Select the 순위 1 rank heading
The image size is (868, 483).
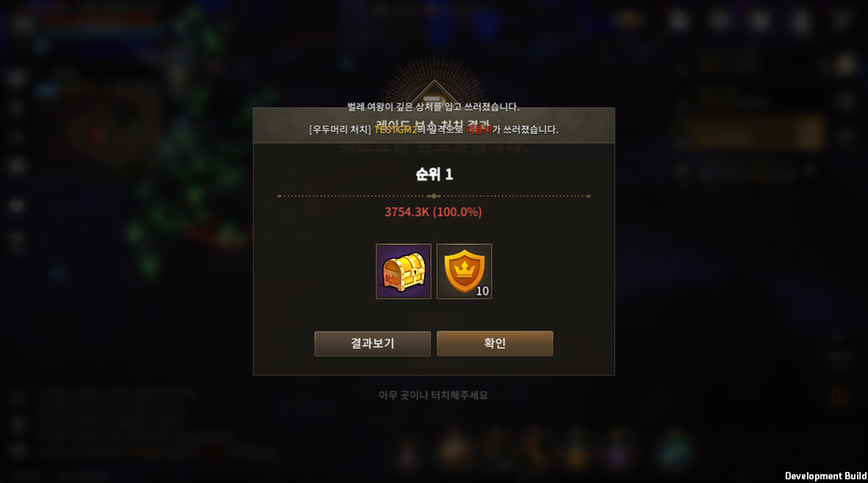[434, 174]
